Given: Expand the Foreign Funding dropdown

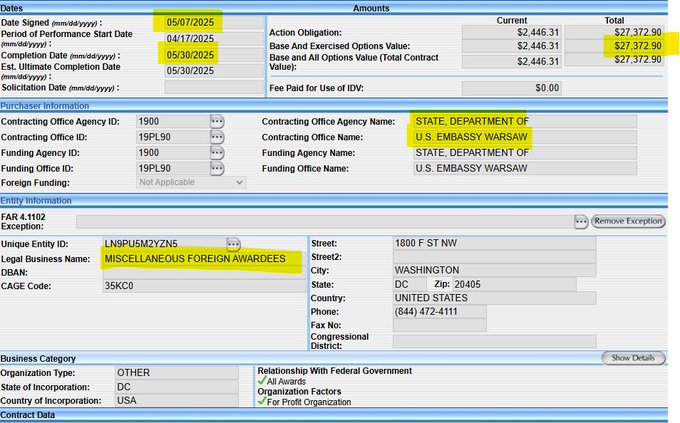Looking at the screenshot, I should pyautogui.click(x=191, y=183).
